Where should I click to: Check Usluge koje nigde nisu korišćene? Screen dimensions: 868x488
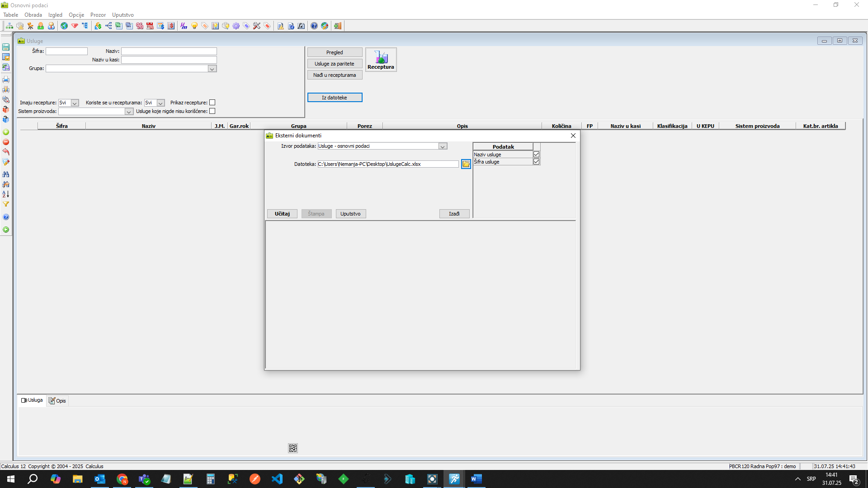(212, 111)
